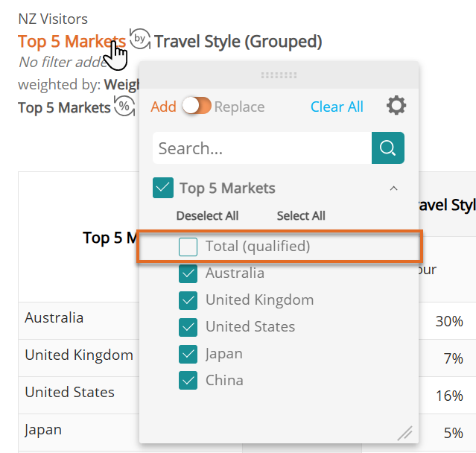Image resolution: width=476 pixels, height=453 pixels.
Task: Uncheck the Japan checkbox
Action: coord(188,354)
